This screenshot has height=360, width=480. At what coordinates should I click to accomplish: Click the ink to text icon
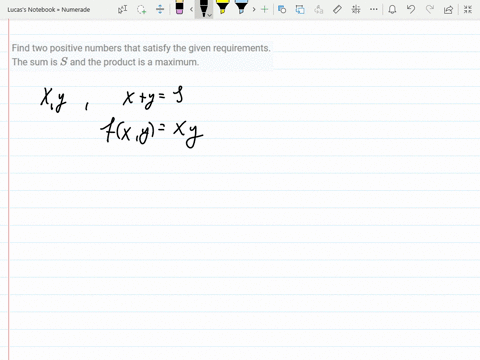(319, 9)
